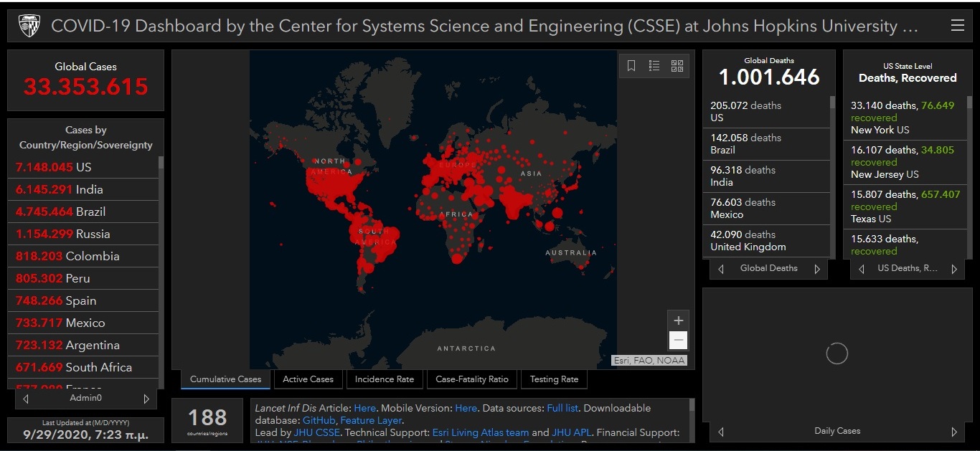Zoom in on the map
The image size is (980, 451).
(678, 321)
